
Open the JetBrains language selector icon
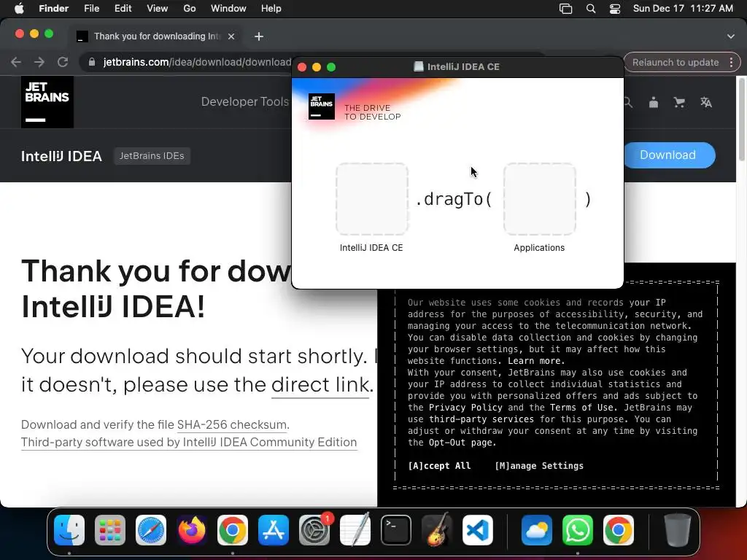(706, 102)
